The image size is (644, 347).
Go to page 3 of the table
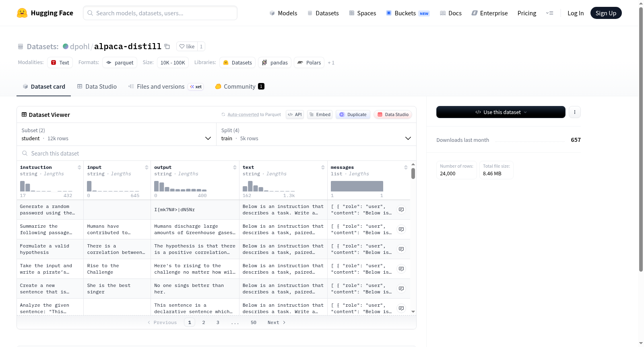(218, 322)
